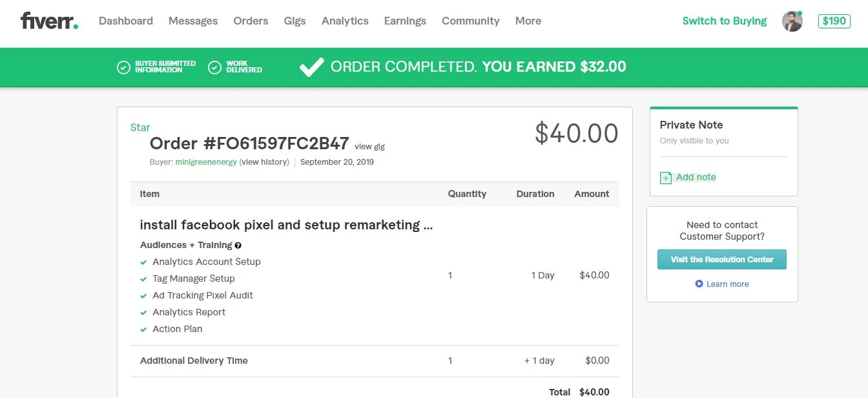
Task: Click Switch to Buying link
Action: tap(724, 21)
